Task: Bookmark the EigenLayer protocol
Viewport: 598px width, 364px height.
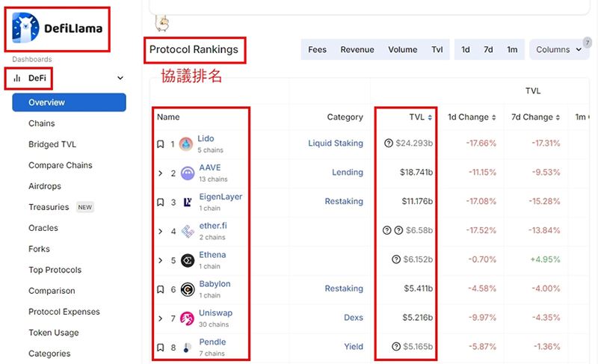Action: click(x=161, y=202)
